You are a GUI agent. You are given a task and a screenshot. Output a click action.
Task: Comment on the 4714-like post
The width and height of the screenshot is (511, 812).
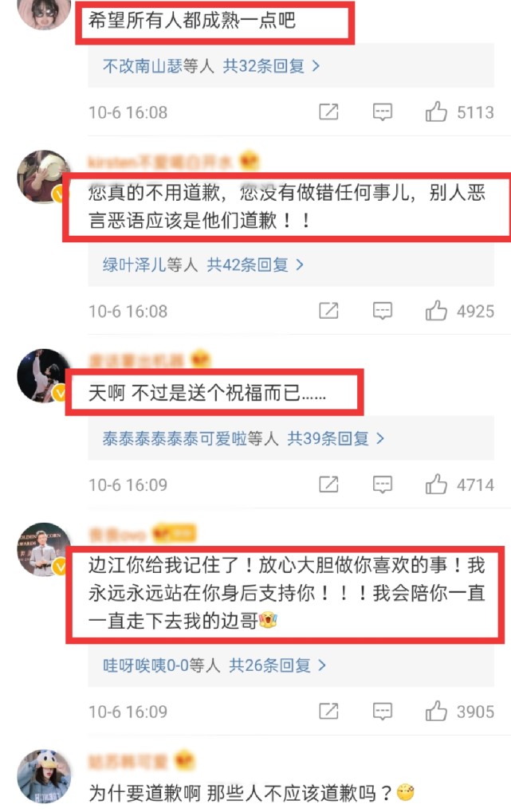(x=383, y=484)
